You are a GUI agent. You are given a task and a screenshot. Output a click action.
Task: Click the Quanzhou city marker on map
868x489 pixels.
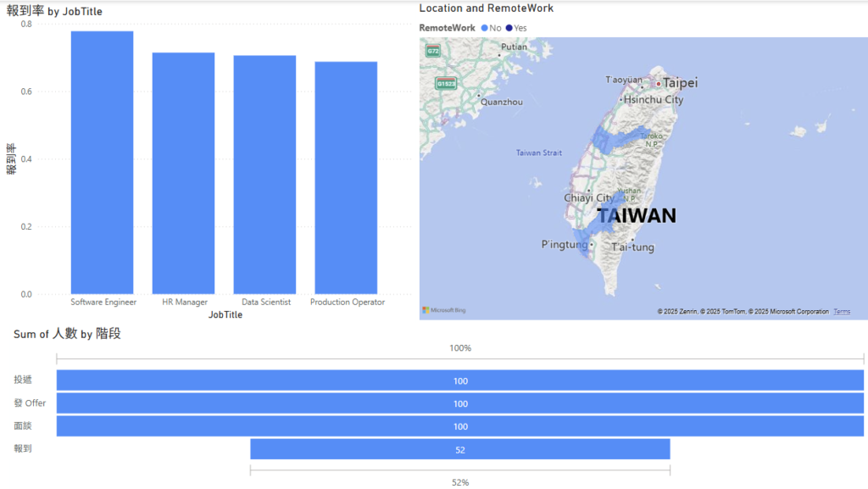479,96
